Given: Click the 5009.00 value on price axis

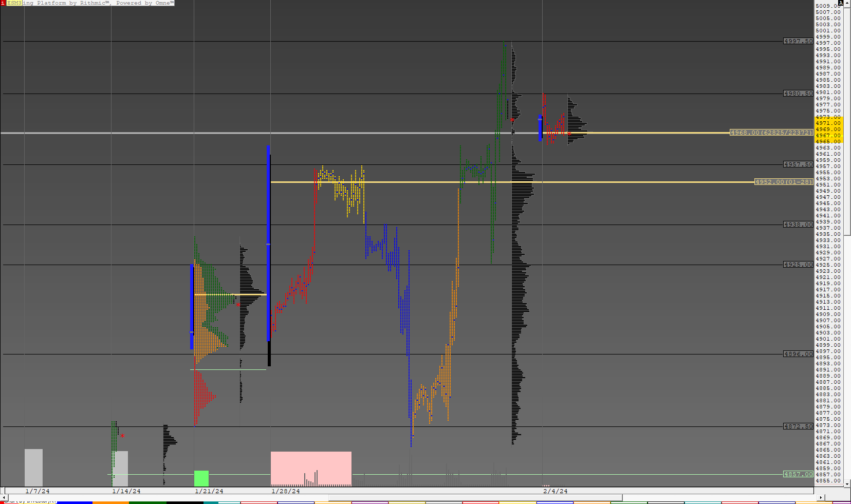Looking at the screenshot, I should (828, 6).
